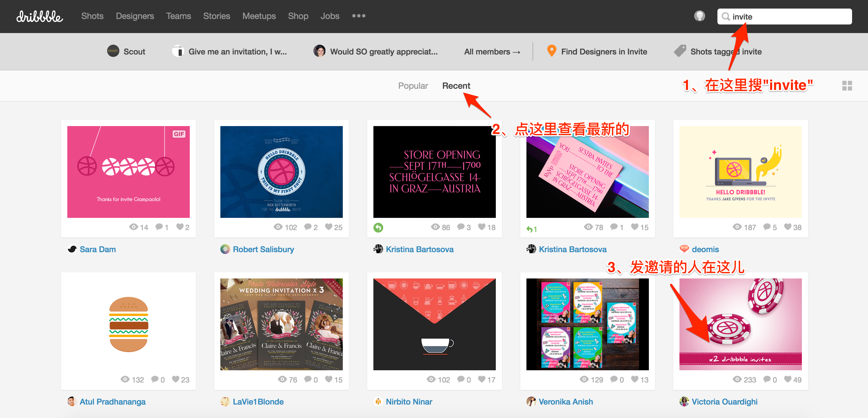The image size is (868, 418).
Task: Click the heart icon on Victoria Ouardighi's shot
Action: (788, 379)
